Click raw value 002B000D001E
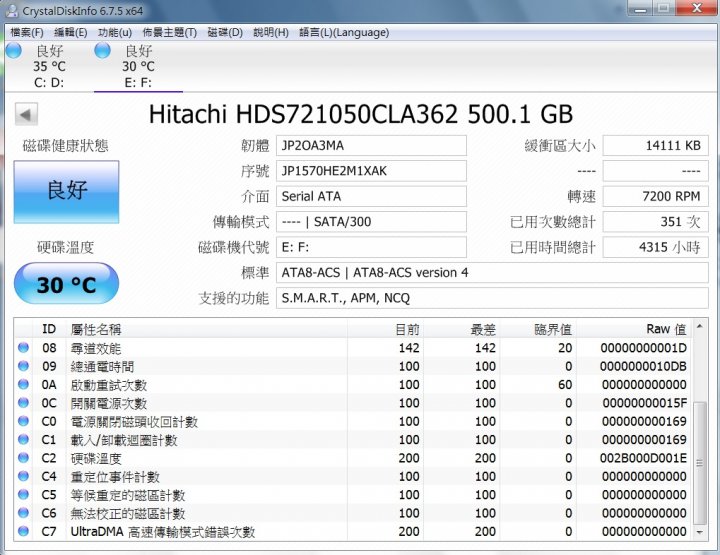This screenshot has width=720, height=555. [643, 458]
